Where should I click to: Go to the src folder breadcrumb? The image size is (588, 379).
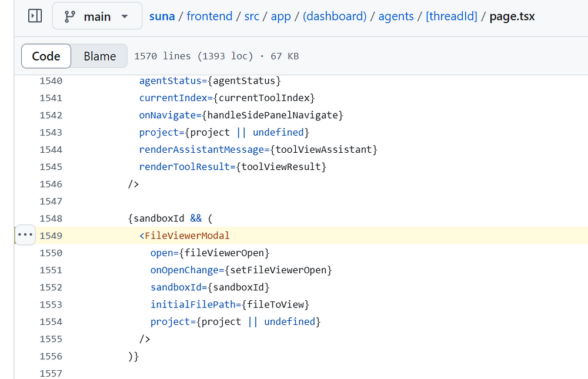point(252,16)
